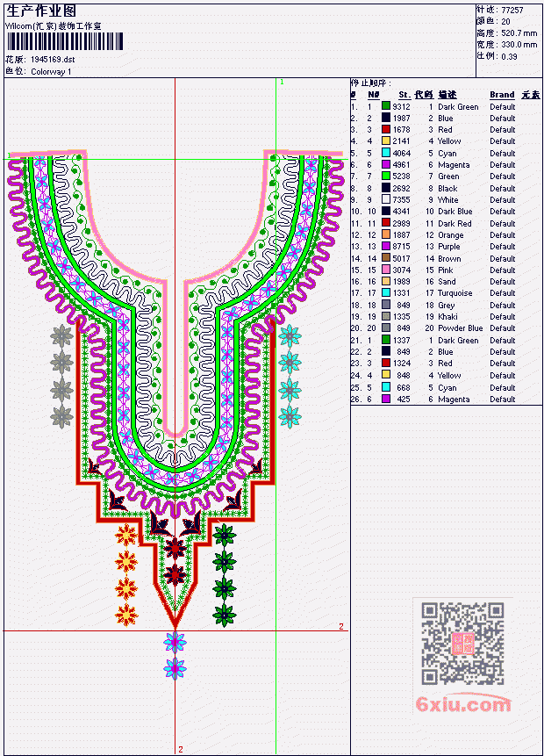Pick the Magenta swatch beside 4961
This screenshot has height=756, width=544.
386,164
